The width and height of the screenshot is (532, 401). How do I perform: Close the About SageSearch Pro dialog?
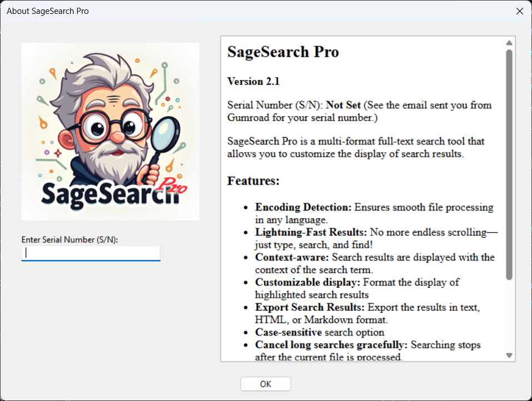point(519,11)
